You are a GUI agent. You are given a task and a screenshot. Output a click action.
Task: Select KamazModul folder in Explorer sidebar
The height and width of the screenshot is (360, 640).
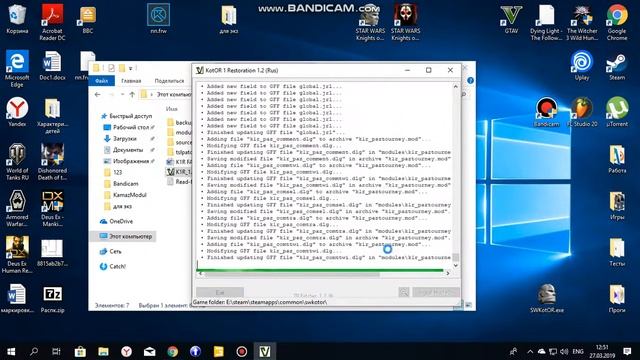coord(125,195)
